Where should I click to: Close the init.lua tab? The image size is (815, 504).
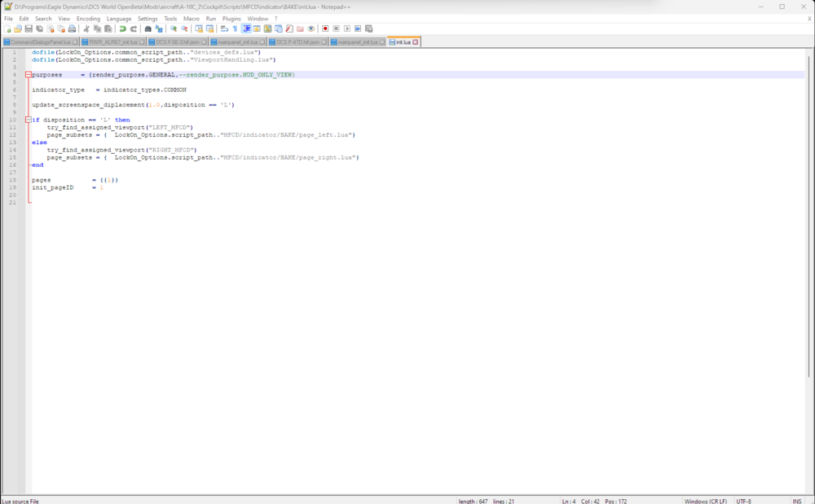point(416,42)
